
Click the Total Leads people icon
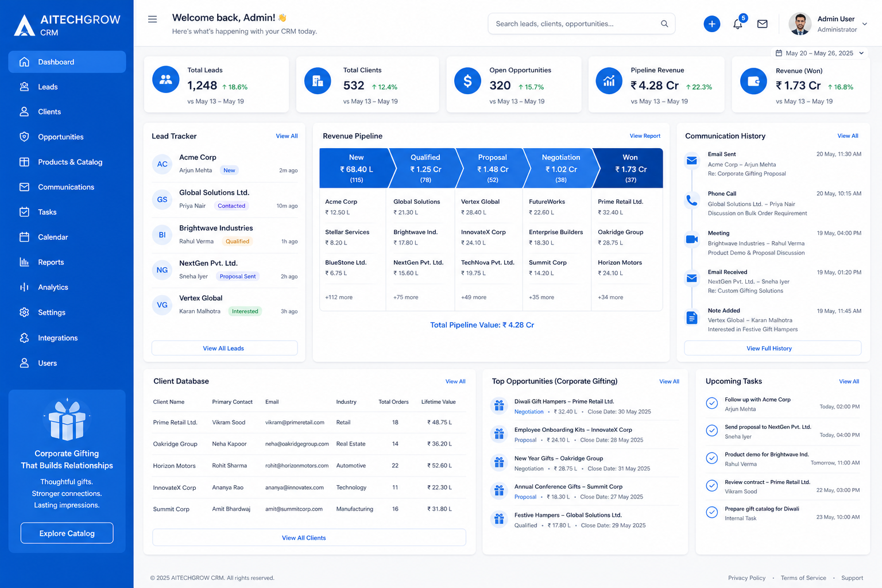[166, 80]
